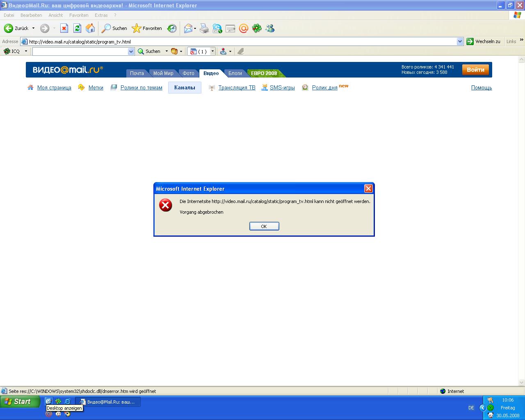Open the Extras menu
Viewport: 525px width, 420px height.
click(x=101, y=15)
